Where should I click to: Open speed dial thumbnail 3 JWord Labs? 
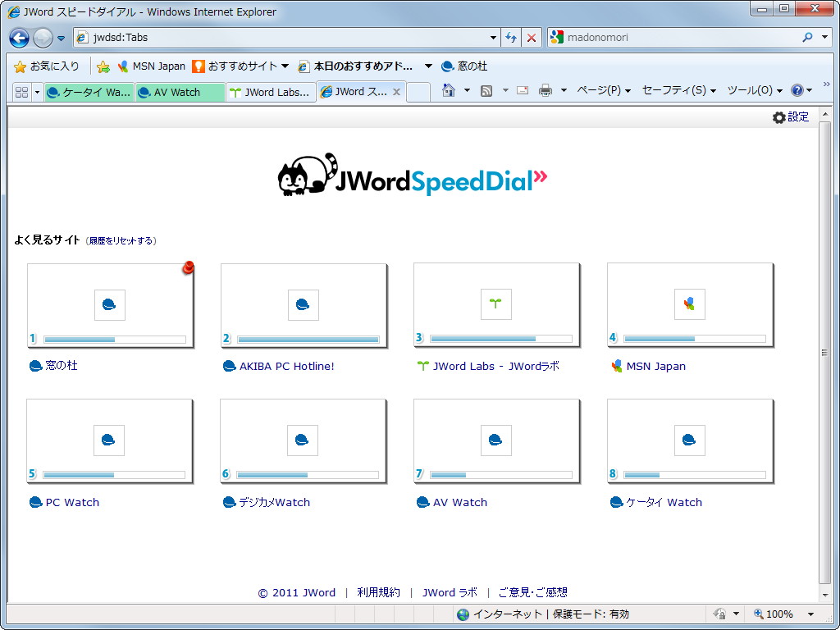point(496,305)
